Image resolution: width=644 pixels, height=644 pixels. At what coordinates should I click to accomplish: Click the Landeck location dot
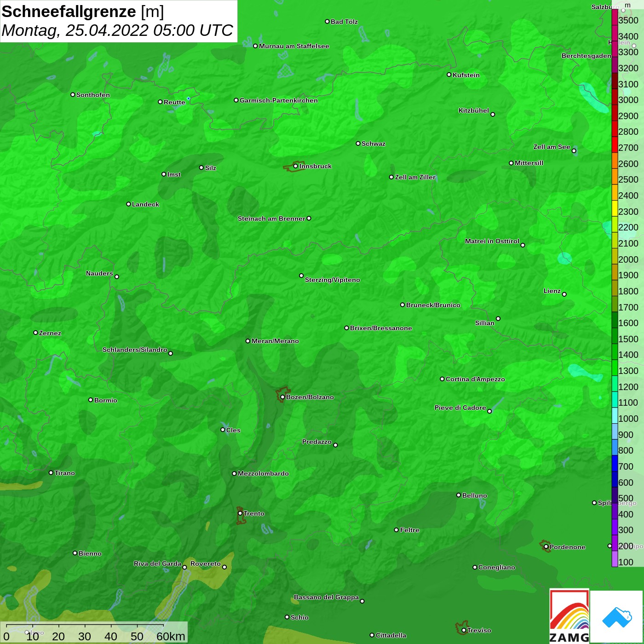128,204
